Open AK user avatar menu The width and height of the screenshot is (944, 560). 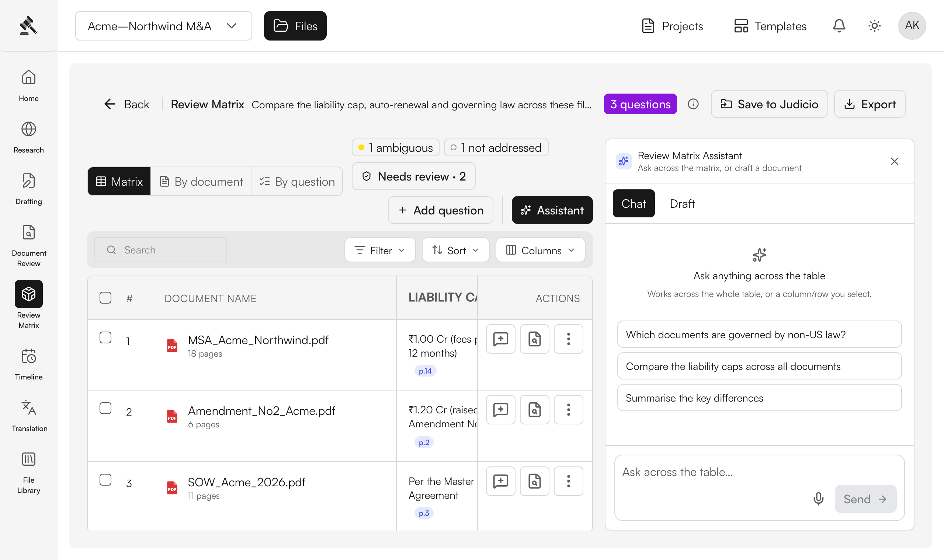(x=912, y=25)
